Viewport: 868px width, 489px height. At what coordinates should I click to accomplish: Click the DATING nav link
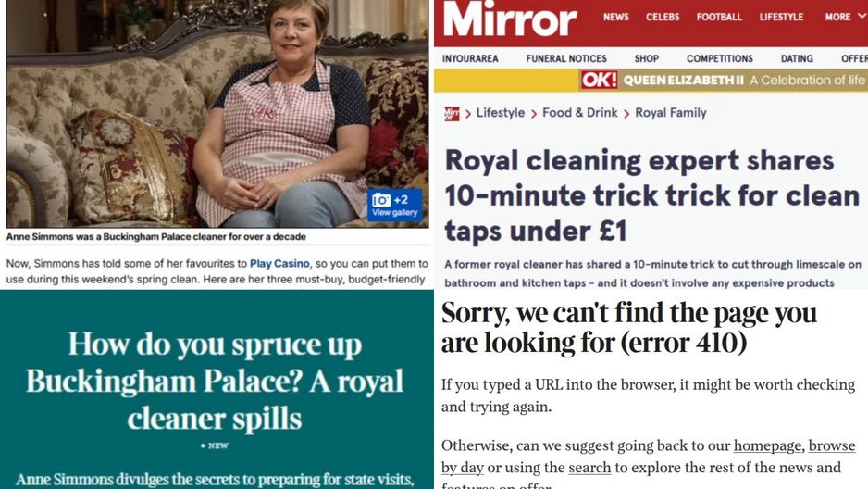coord(797,58)
